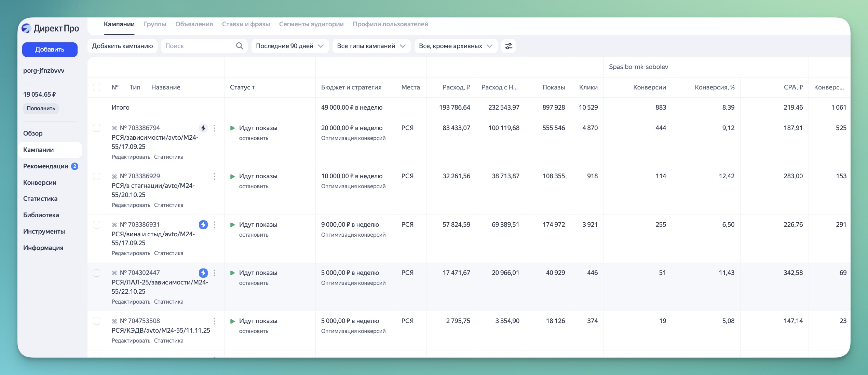868x375 pixels.
Task: Open three-dot menu for campaign 703386929
Action: 214,176
